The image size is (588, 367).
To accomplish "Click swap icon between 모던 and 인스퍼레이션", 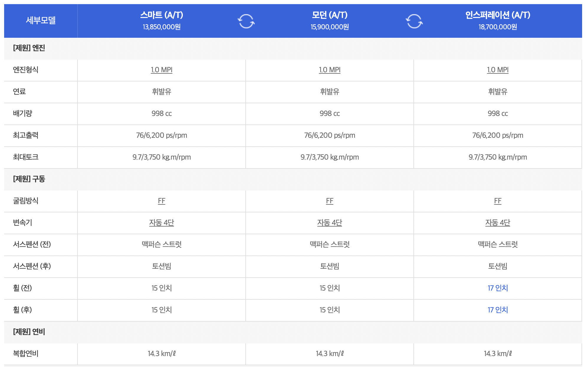I will tap(414, 21).
